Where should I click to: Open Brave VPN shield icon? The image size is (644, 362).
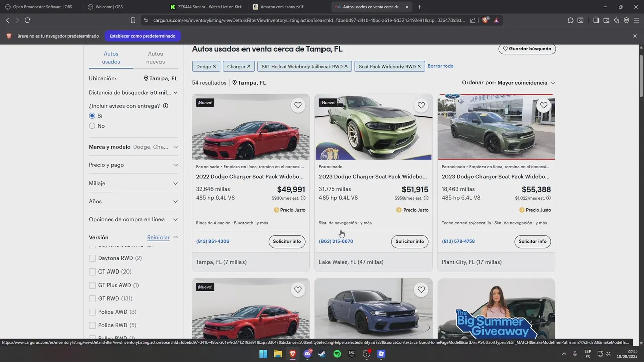pos(626,20)
